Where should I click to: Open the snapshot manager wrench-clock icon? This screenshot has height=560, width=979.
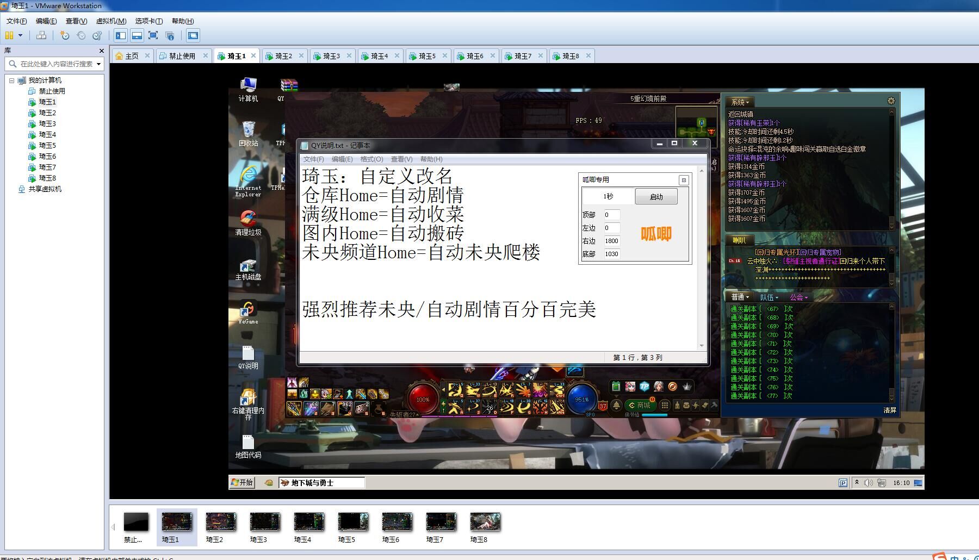coord(97,35)
